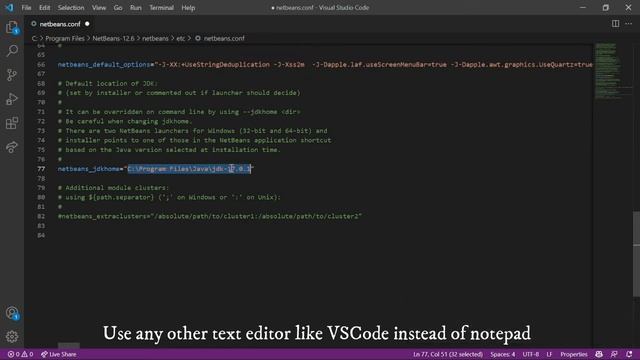Click line number 77 in gutter
The height and width of the screenshot is (360, 640).
tap(41, 169)
